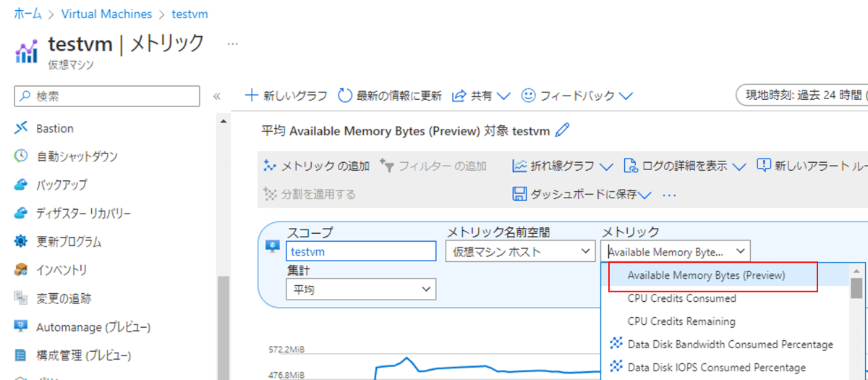This screenshot has width=868, height=380.
Task: Click the line chart icon for 折れ線グラフ
Action: point(520,166)
